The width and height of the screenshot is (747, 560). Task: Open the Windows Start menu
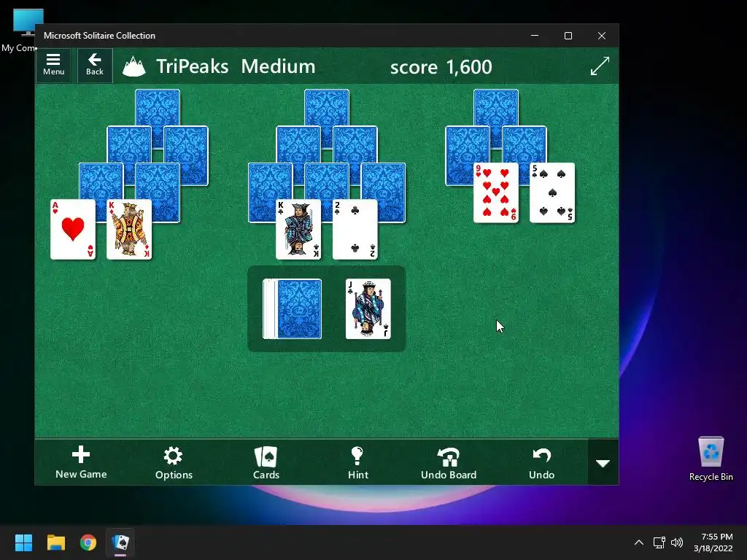(23, 542)
